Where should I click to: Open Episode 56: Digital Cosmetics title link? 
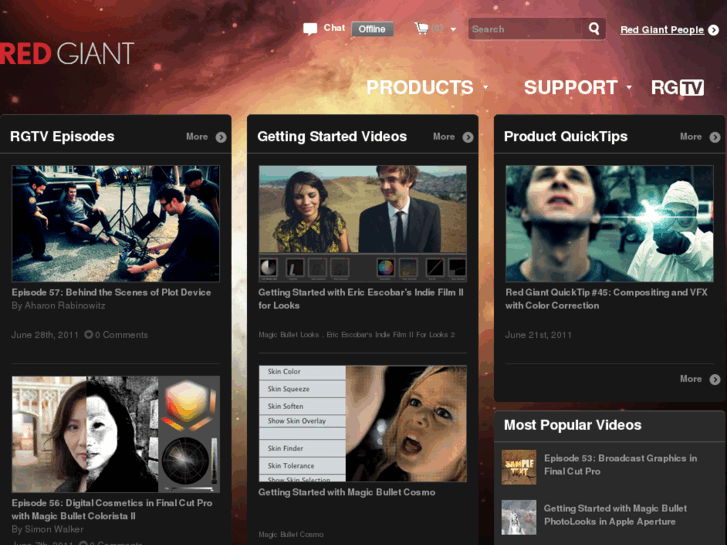click(112, 509)
